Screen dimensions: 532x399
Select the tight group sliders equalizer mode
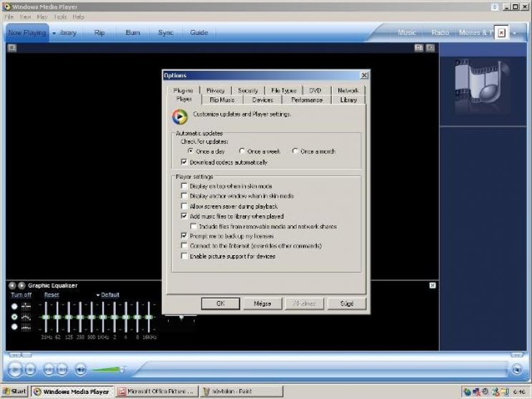[14, 327]
